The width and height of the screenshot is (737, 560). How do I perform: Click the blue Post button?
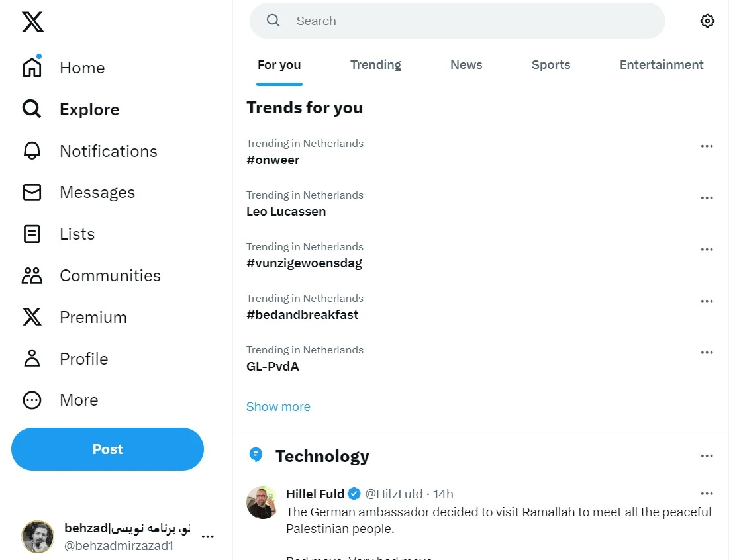tap(107, 449)
